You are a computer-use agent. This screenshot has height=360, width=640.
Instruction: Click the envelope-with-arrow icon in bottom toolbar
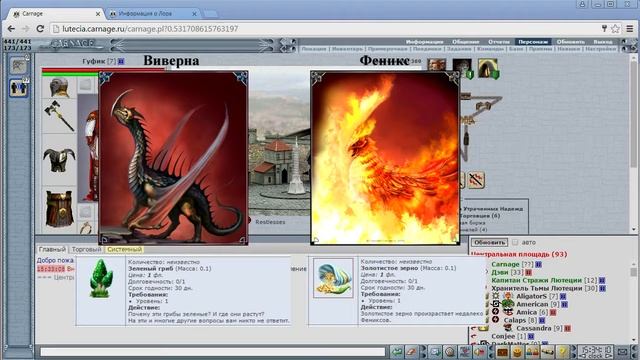tap(435, 351)
